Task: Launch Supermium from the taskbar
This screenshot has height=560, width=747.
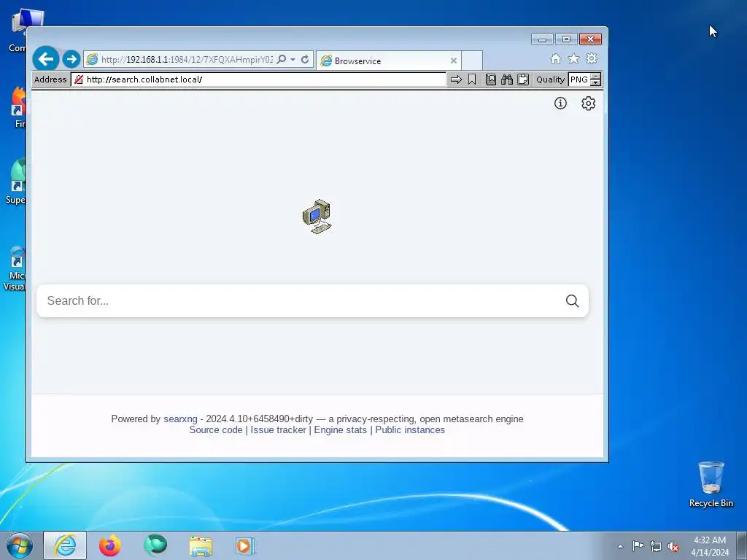Action: (155, 545)
